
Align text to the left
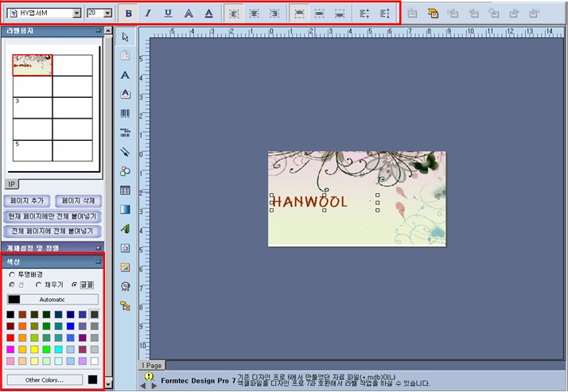point(234,14)
